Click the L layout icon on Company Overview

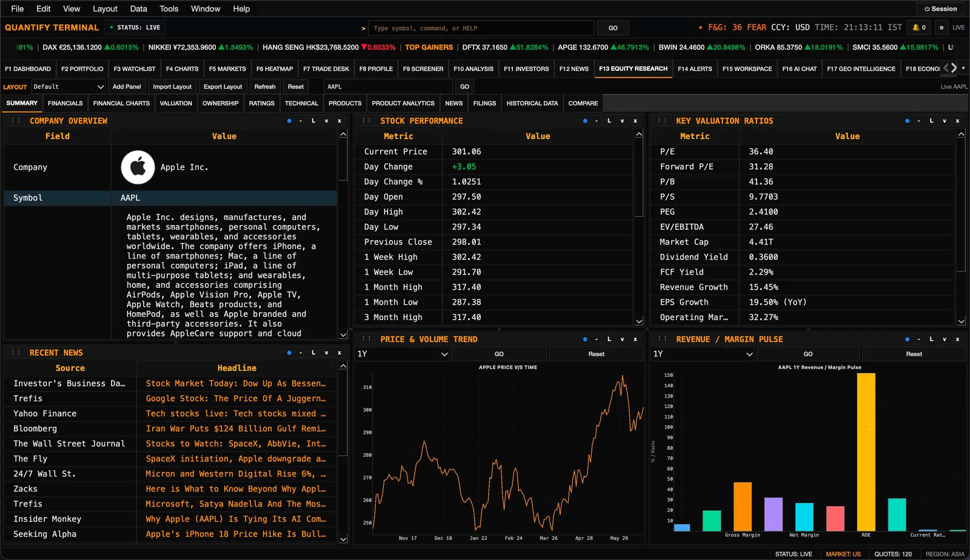click(313, 121)
